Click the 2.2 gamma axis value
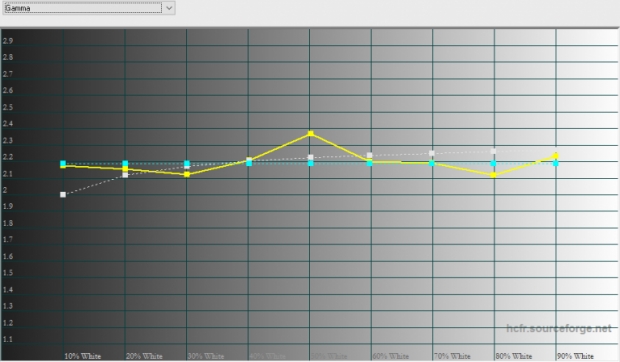 pos(8,157)
